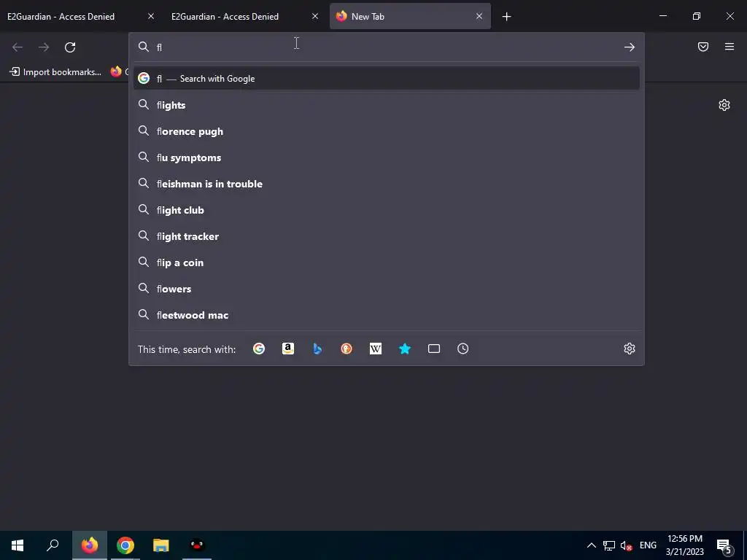Open the Windows Start menu
747x560 pixels.
click(18, 545)
